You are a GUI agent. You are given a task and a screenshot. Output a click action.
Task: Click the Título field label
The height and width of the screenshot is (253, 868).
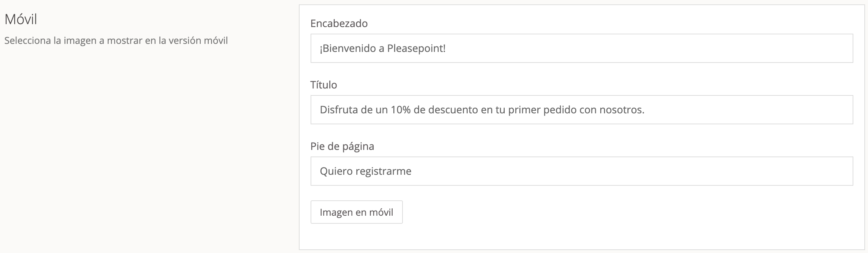click(x=323, y=85)
